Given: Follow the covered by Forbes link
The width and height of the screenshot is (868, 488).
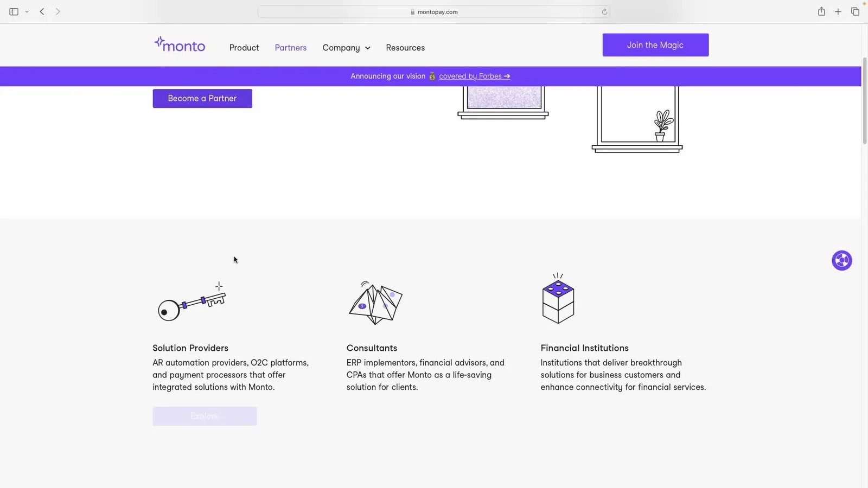Looking at the screenshot, I should pyautogui.click(x=474, y=76).
